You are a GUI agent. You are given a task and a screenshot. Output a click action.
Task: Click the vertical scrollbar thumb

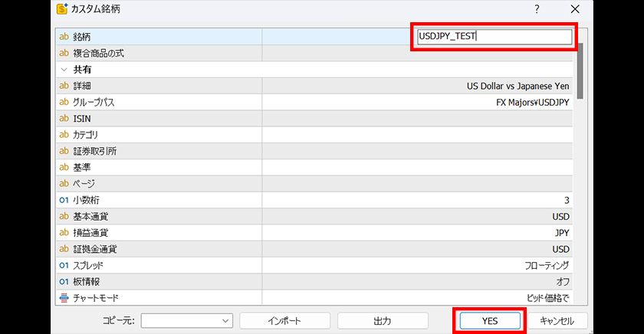[580, 69]
